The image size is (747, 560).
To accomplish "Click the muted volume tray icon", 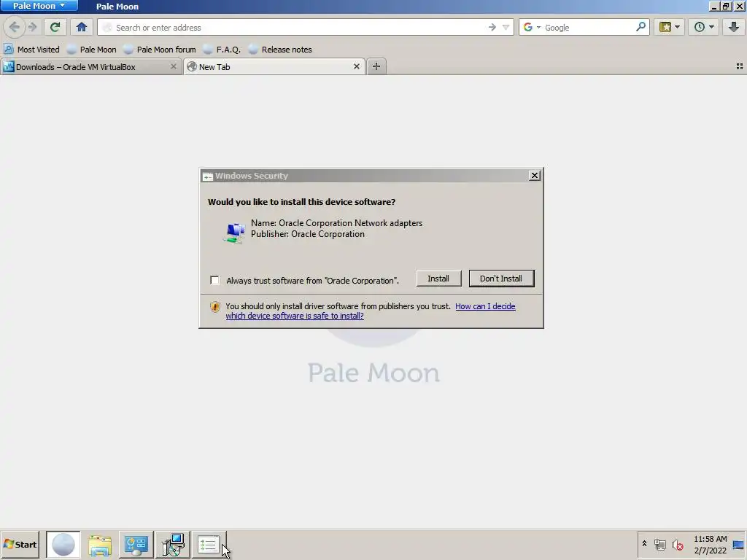I will (677, 544).
